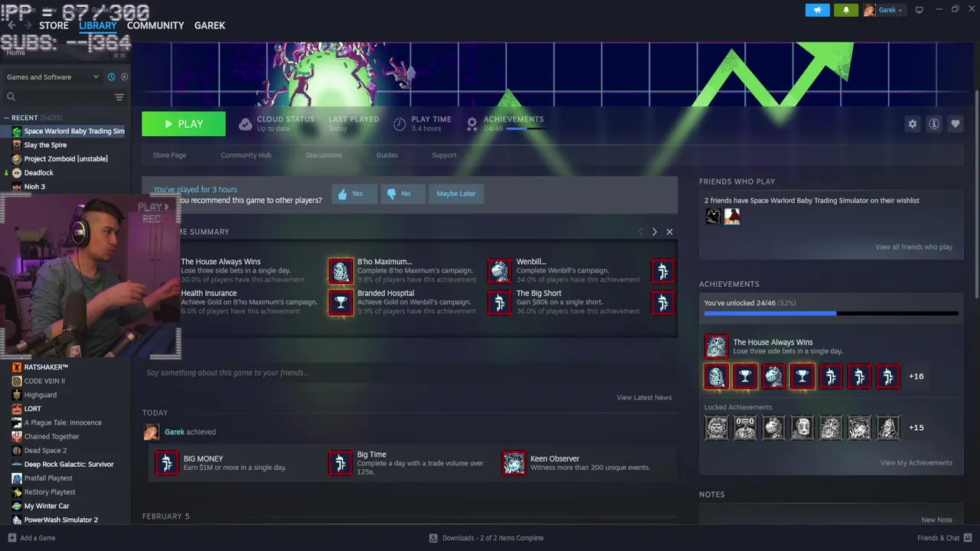Open Friends & Chat
This screenshot has height=551, width=980.
tap(944, 538)
